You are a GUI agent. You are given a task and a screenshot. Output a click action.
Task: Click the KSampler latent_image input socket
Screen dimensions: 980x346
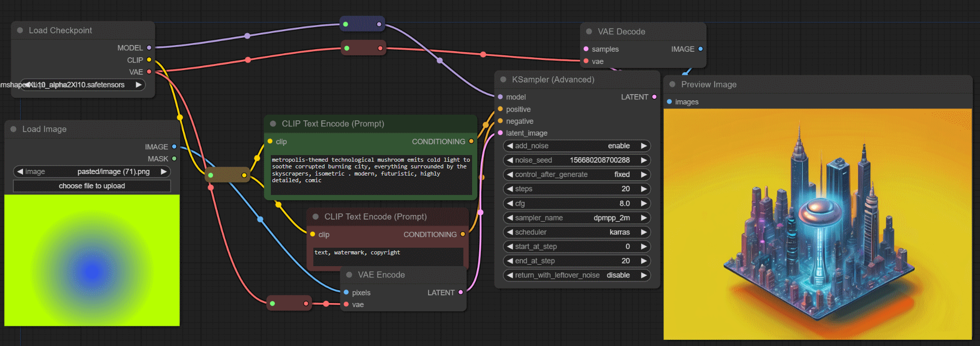click(500, 133)
